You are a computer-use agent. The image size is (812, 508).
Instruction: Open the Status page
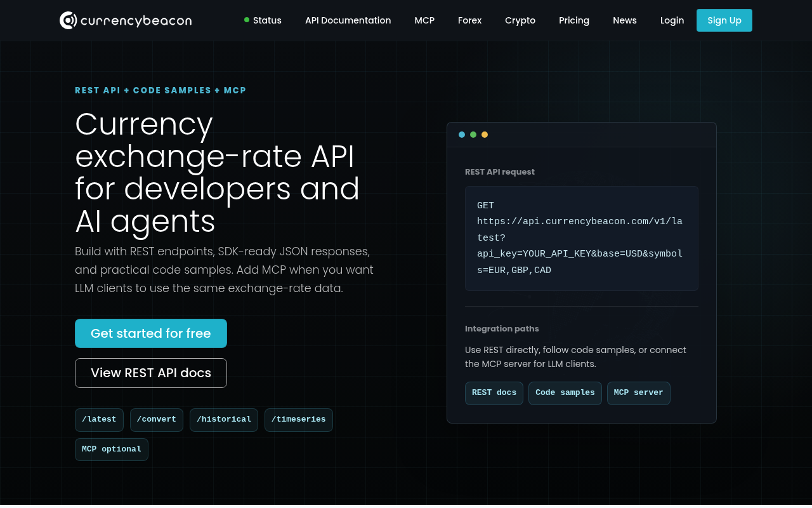pyautogui.click(x=263, y=20)
